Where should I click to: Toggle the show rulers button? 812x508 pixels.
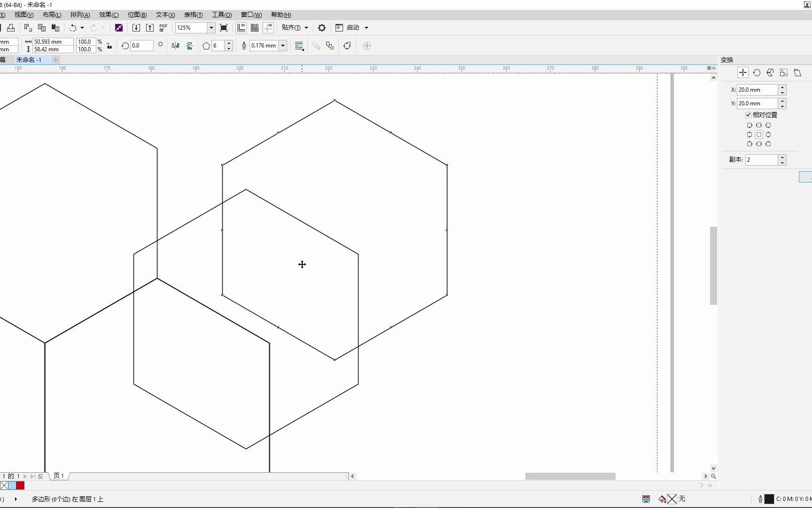tap(241, 28)
